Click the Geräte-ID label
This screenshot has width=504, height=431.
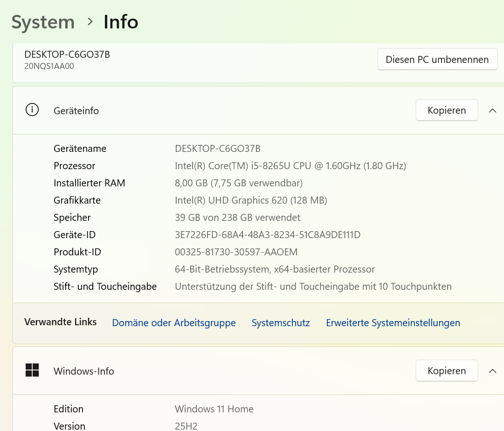tap(75, 235)
